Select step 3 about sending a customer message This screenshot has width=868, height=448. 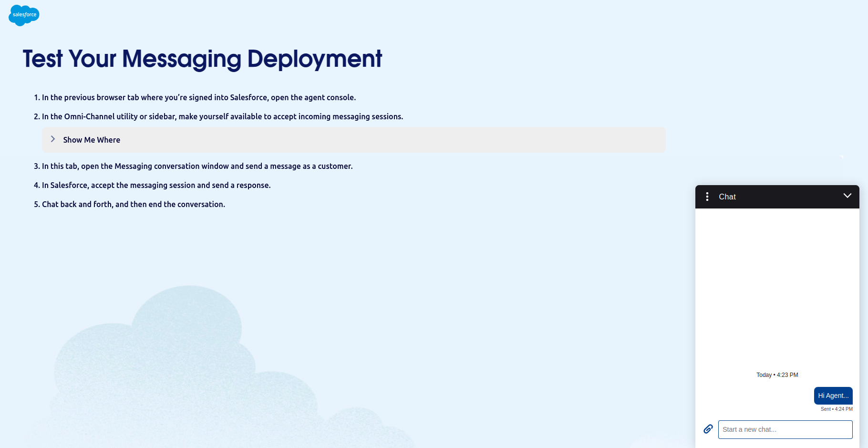coord(193,166)
